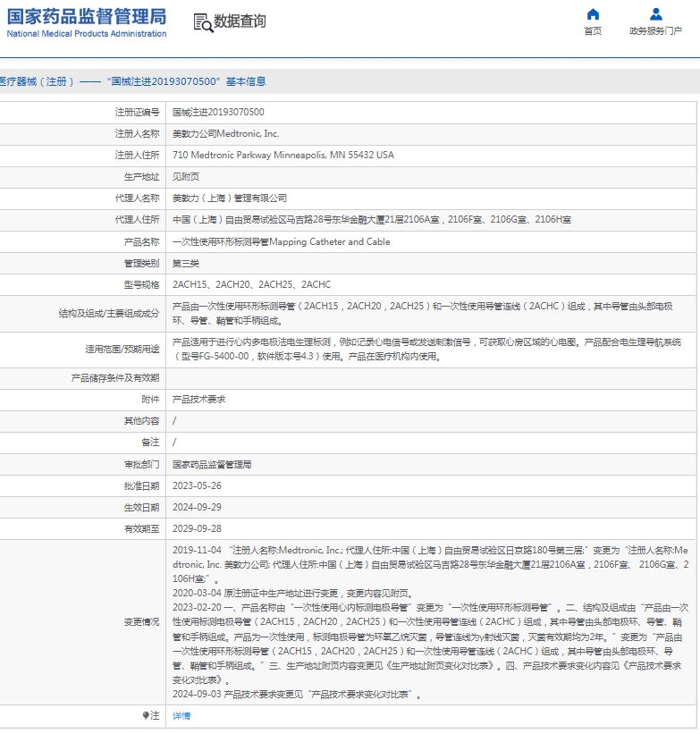
Task: Click the 产品名称 field label
Action: tap(141, 241)
